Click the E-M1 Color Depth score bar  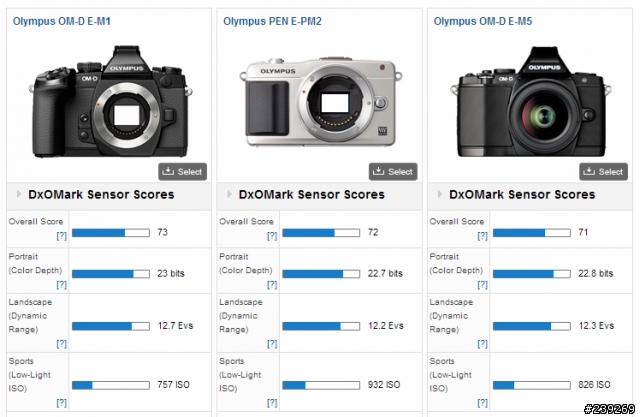pyautogui.click(x=111, y=274)
